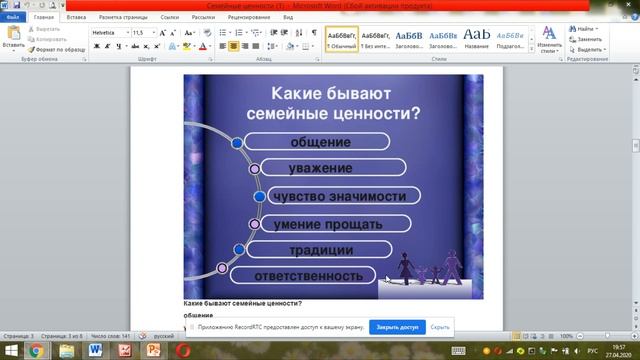Toggle italic (К) formatting
The height and width of the screenshot is (360, 640).
[x=107, y=46]
